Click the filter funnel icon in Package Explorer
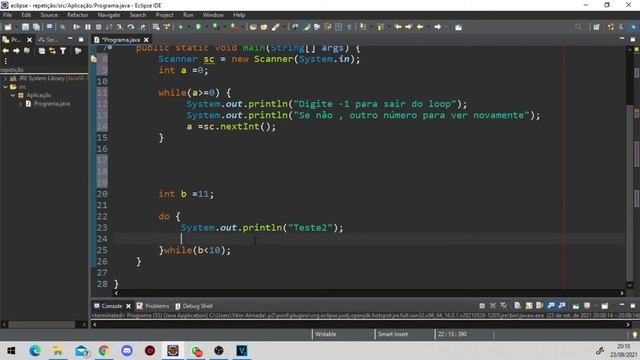Image resolution: width=640 pixels, height=360 pixels. coord(63,51)
